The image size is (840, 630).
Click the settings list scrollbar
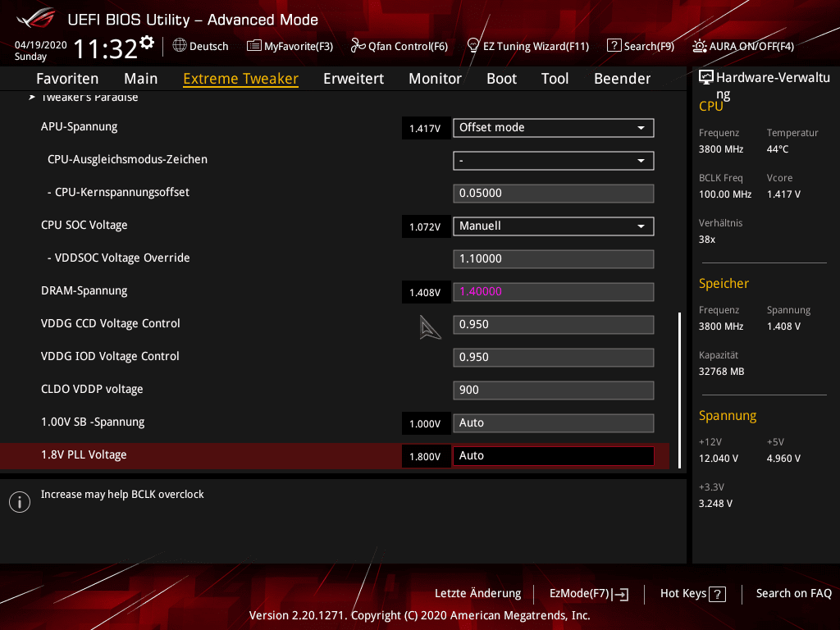coord(679,390)
